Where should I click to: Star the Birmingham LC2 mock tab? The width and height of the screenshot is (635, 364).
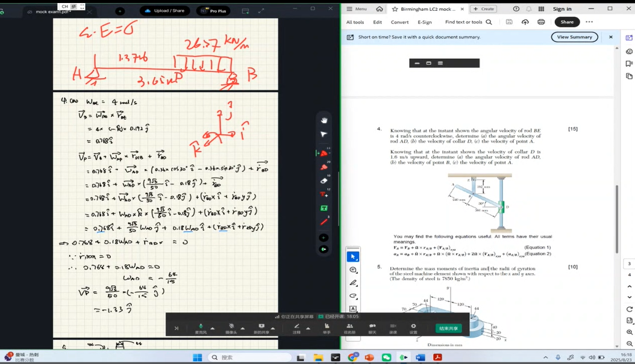(x=395, y=9)
